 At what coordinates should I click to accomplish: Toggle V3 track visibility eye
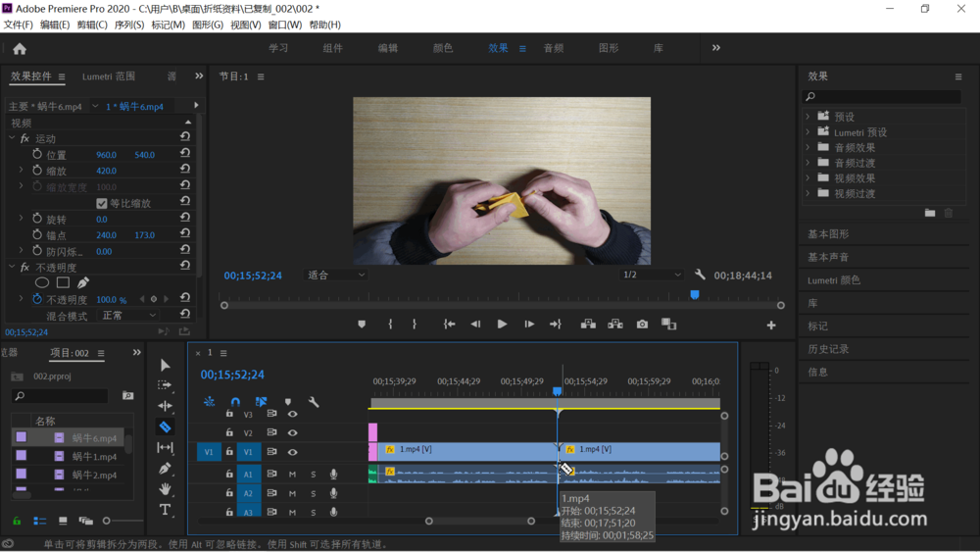[292, 414]
